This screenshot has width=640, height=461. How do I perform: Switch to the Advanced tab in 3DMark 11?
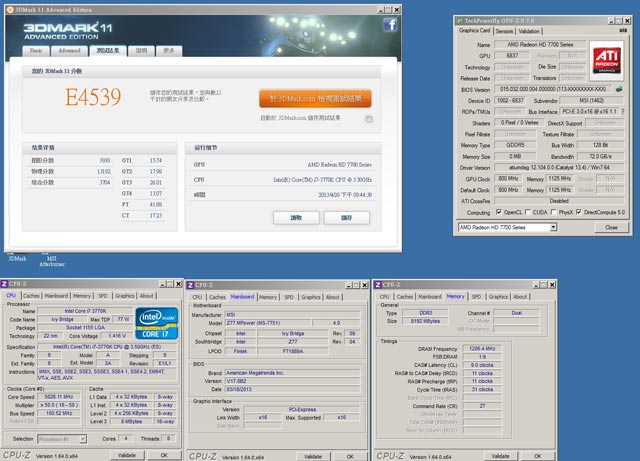[69, 51]
